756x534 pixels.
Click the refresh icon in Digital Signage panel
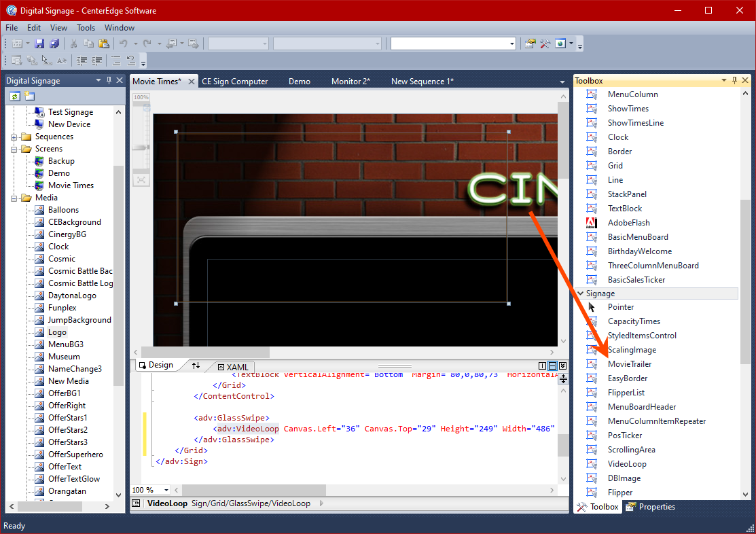pos(14,96)
